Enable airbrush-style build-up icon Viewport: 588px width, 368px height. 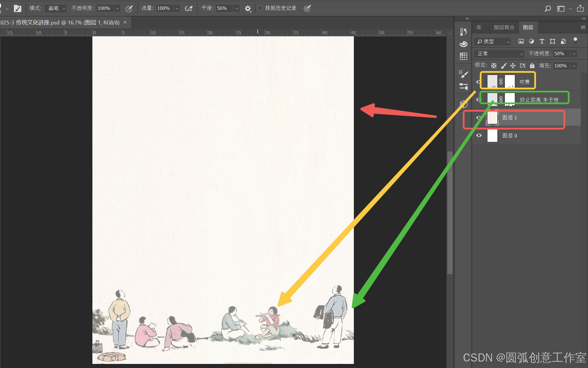tap(189, 8)
